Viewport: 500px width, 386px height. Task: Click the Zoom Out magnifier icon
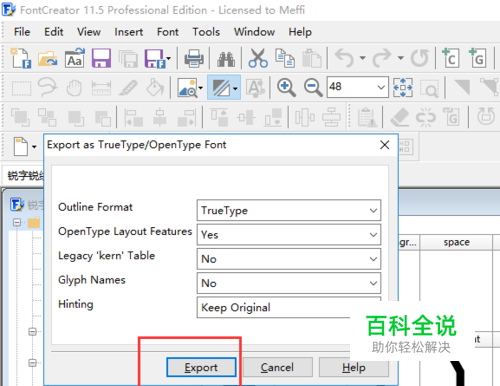point(313,88)
